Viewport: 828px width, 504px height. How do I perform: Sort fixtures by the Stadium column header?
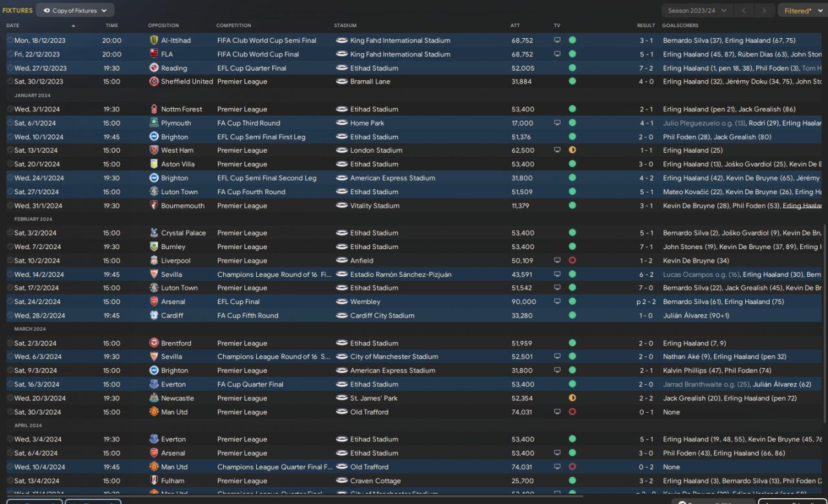(345, 26)
